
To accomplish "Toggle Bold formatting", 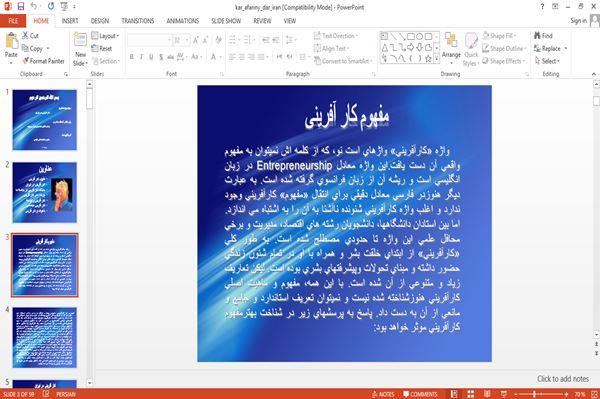I will coord(132,57).
